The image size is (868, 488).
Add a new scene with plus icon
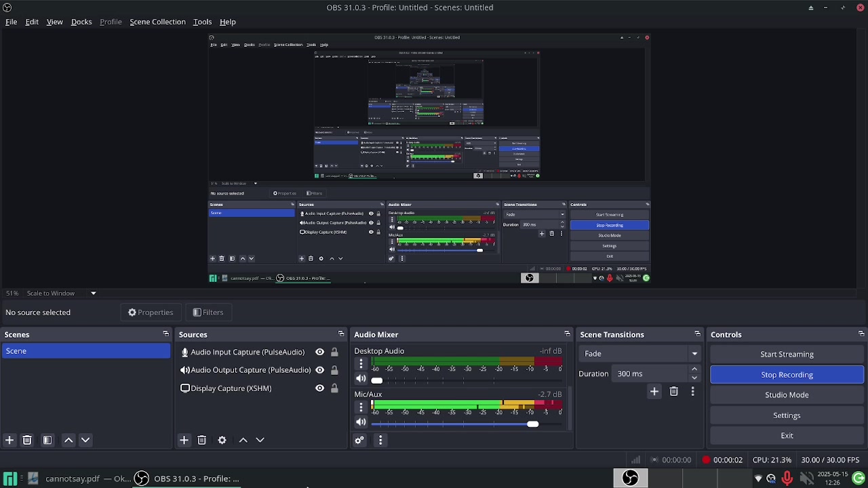[9, 441]
